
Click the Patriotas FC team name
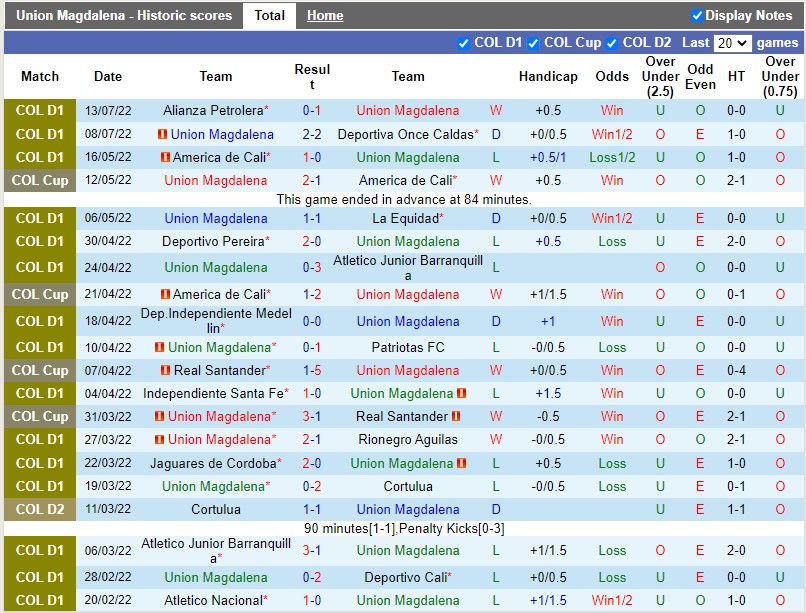point(407,347)
